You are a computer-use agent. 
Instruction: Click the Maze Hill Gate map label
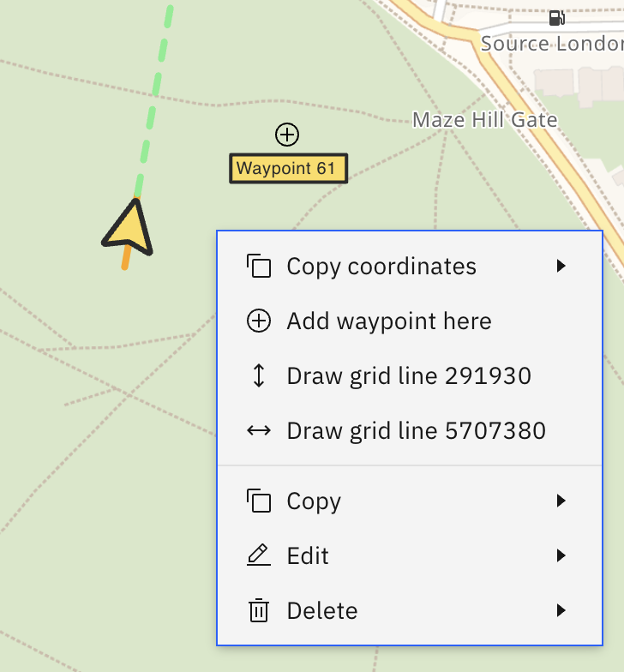coord(485,120)
